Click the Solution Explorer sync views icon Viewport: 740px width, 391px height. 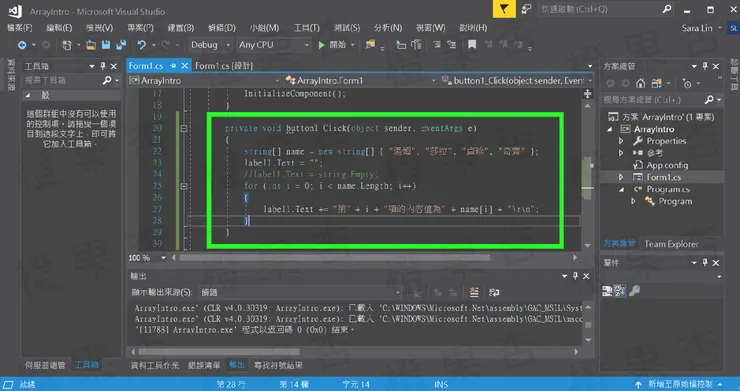[656, 84]
